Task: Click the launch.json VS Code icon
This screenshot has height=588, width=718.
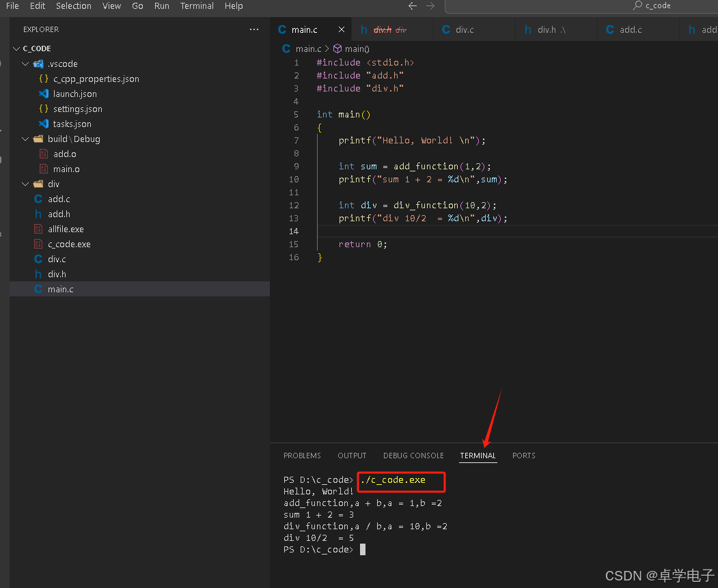Action: coord(44,94)
